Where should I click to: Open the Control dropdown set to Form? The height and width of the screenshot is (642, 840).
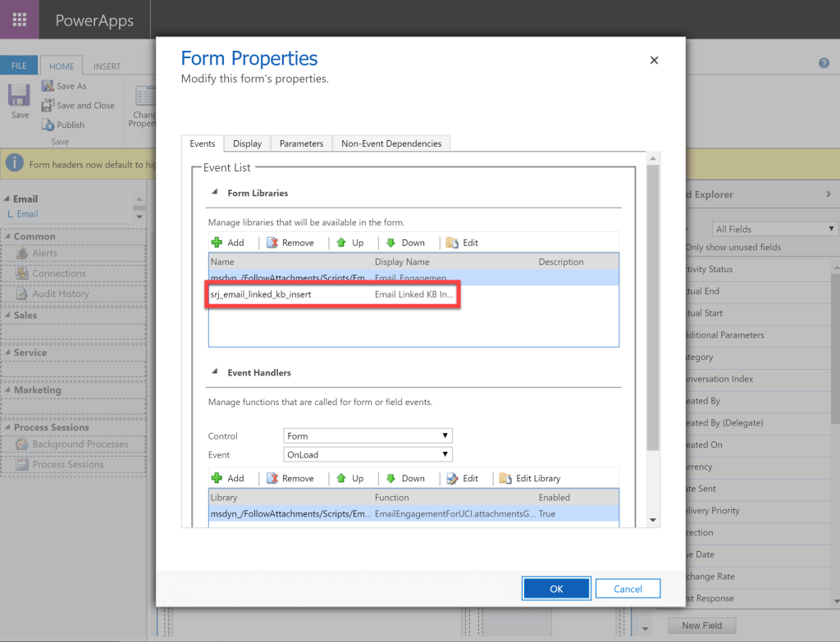click(367, 436)
